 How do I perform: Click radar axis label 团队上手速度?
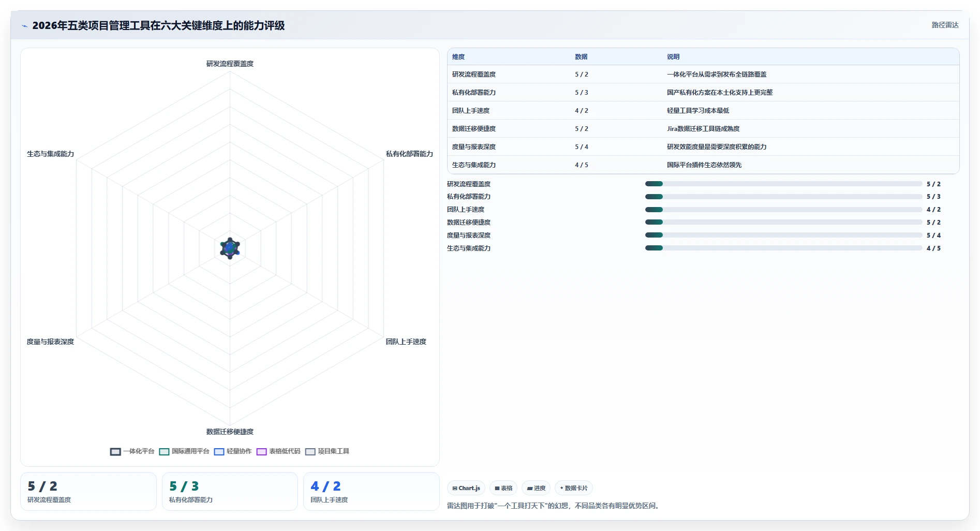coord(406,342)
